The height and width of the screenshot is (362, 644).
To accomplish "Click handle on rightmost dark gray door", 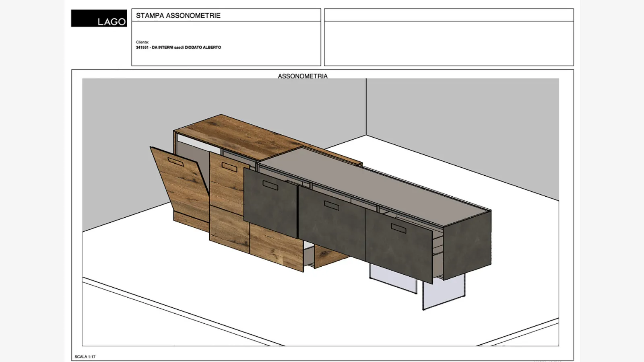I will click(398, 228).
